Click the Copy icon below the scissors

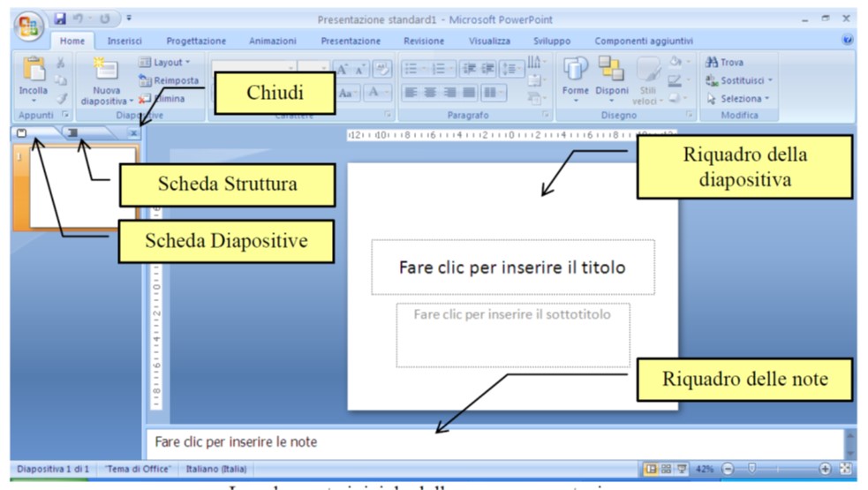click(x=61, y=81)
